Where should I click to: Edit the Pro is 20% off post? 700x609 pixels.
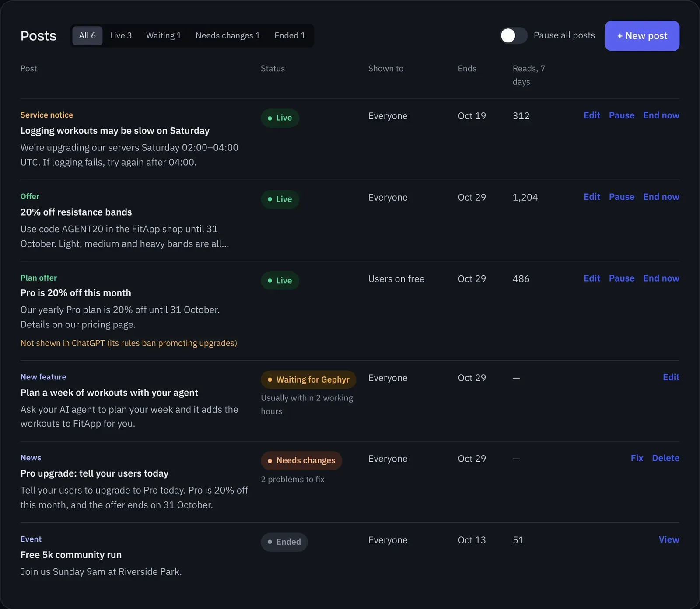592,278
